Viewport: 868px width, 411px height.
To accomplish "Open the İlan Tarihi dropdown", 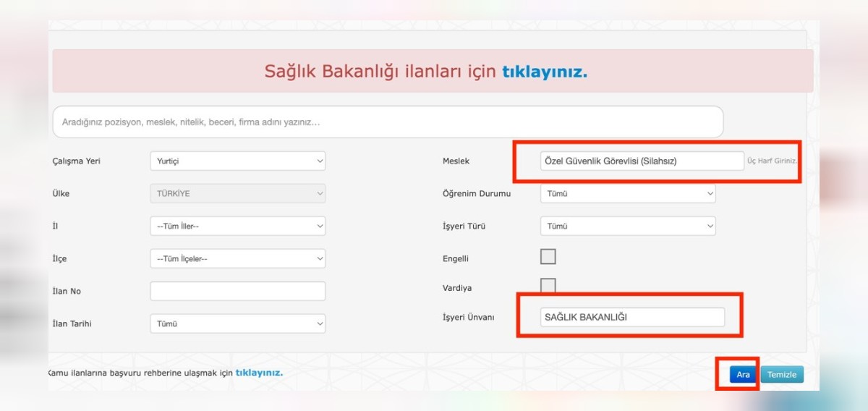I will 237,324.
